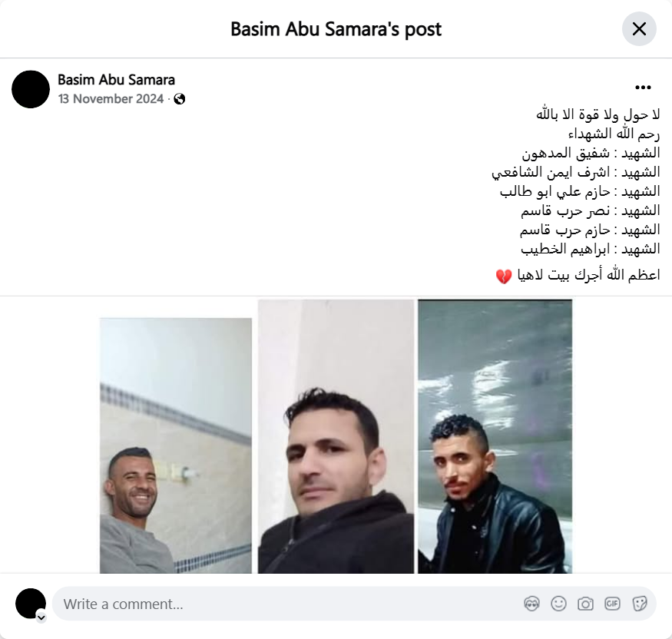The height and width of the screenshot is (639, 672).
Task: Open the GIF picker in comment box
Action: tap(612, 604)
